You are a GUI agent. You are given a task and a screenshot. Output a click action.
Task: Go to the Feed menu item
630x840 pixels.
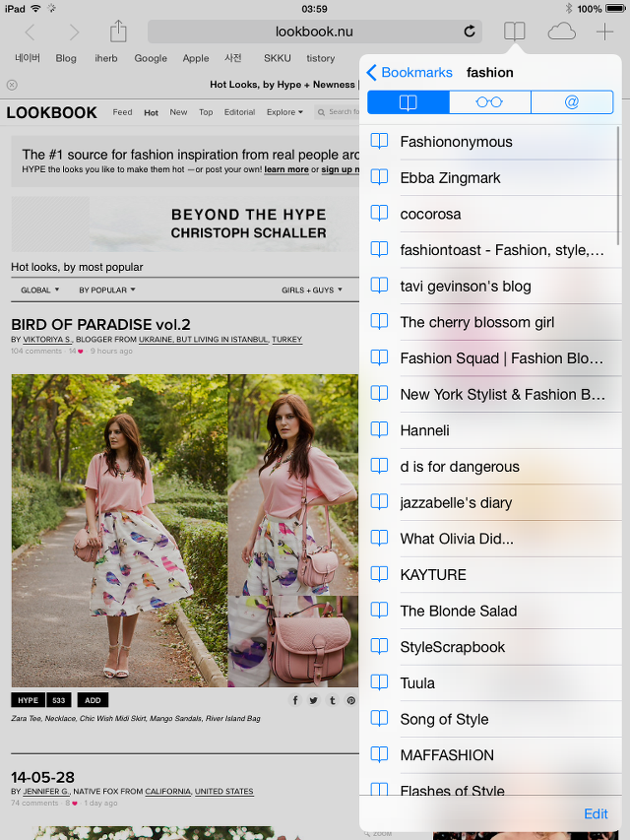(122, 112)
